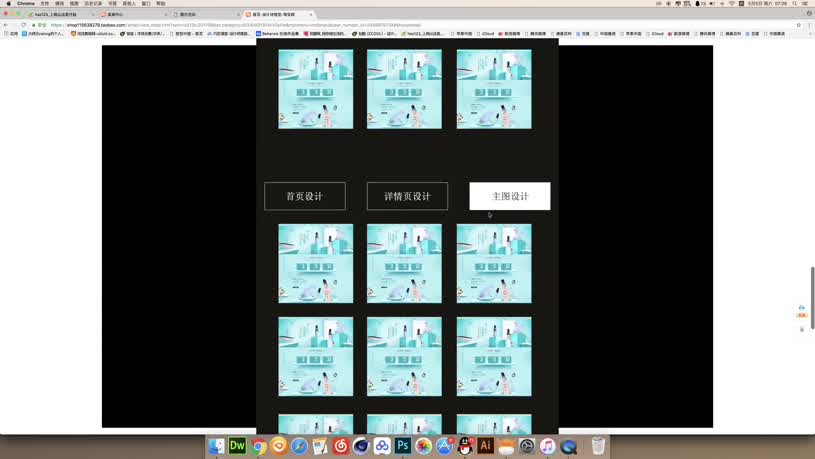
Task: Click the volume icon in the menu bar
Action: coord(712,3)
